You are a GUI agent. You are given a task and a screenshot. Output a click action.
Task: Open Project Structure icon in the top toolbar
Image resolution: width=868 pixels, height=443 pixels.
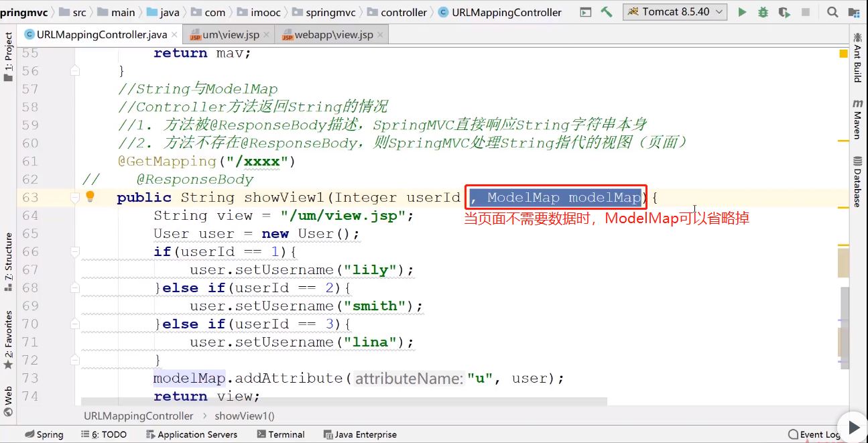[855, 12]
